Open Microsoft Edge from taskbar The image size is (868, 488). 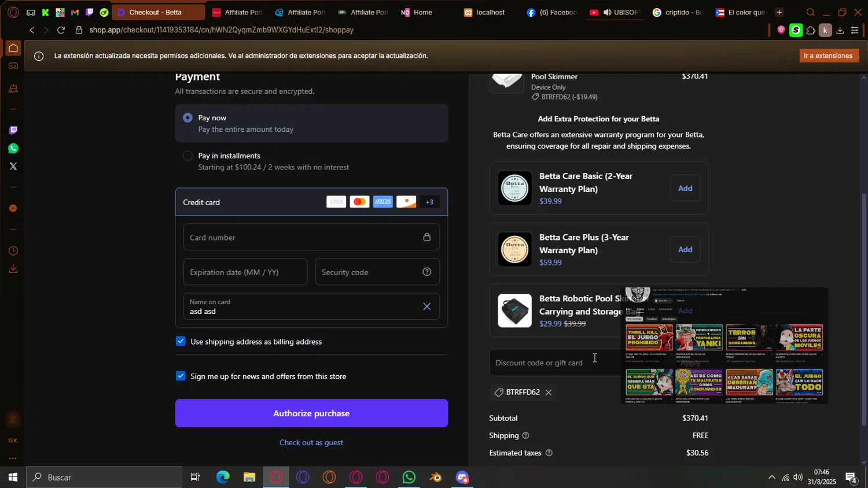(223, 478)
